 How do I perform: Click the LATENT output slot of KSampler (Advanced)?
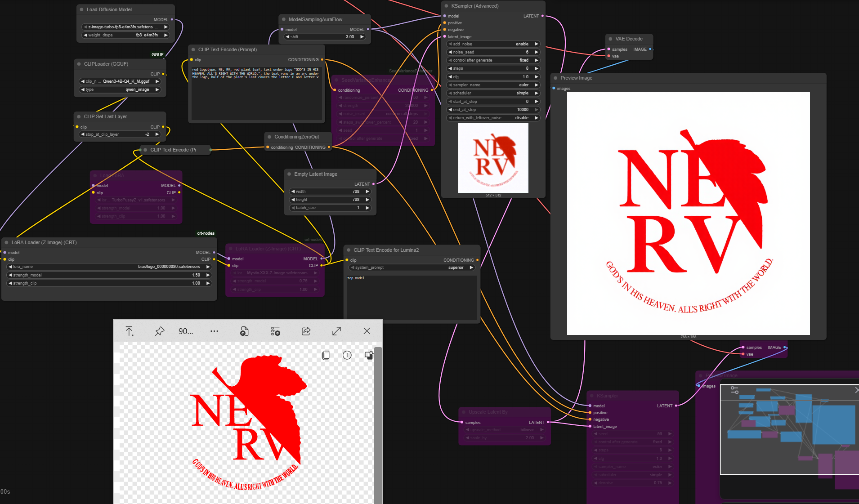click(542, 16)
